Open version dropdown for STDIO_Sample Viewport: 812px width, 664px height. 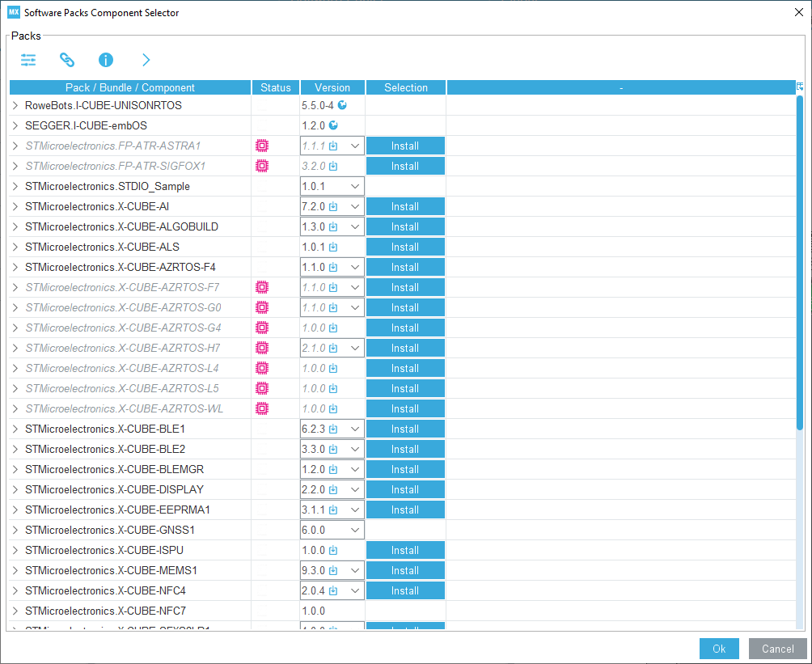pyautogui.click(x=355, y=187)
